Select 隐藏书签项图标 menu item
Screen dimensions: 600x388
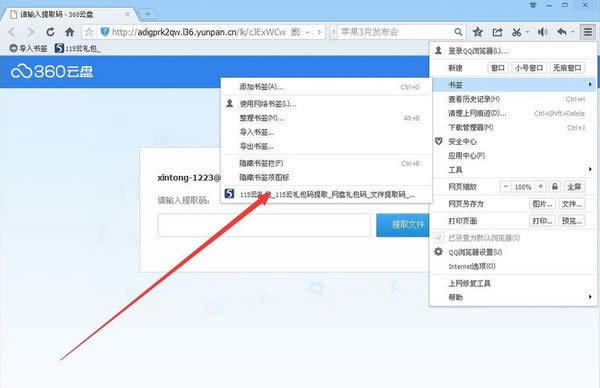[x=326, y=178]
